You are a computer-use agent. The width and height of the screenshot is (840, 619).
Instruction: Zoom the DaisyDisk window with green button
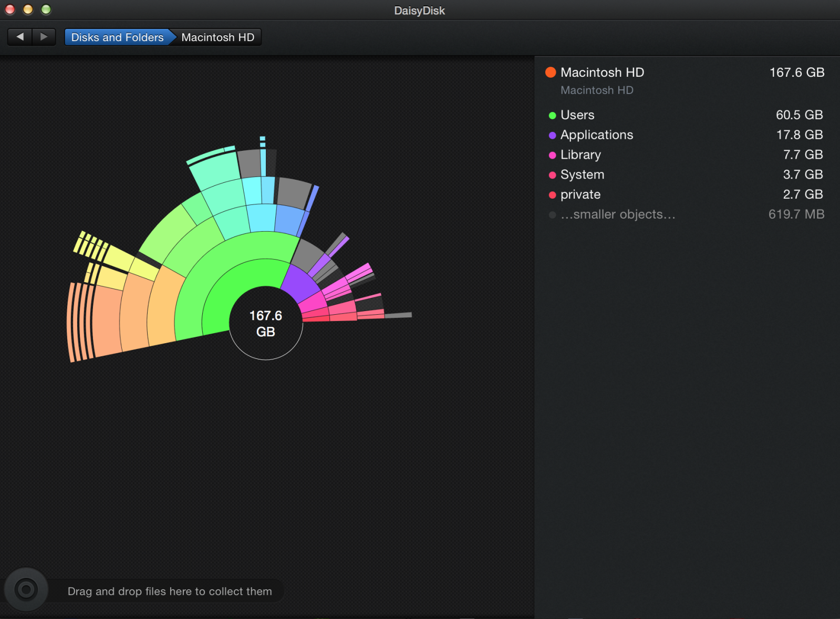point(46,9)
